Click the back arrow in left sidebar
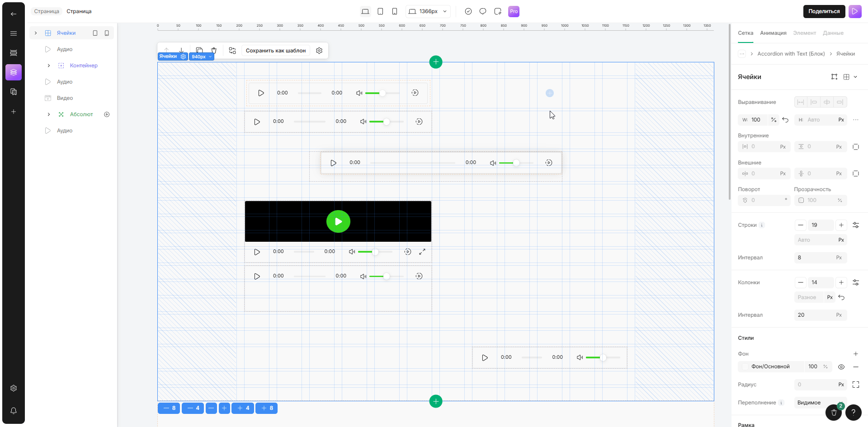The width and height of the screenshot is (868, 427). [x=14, y=14]
